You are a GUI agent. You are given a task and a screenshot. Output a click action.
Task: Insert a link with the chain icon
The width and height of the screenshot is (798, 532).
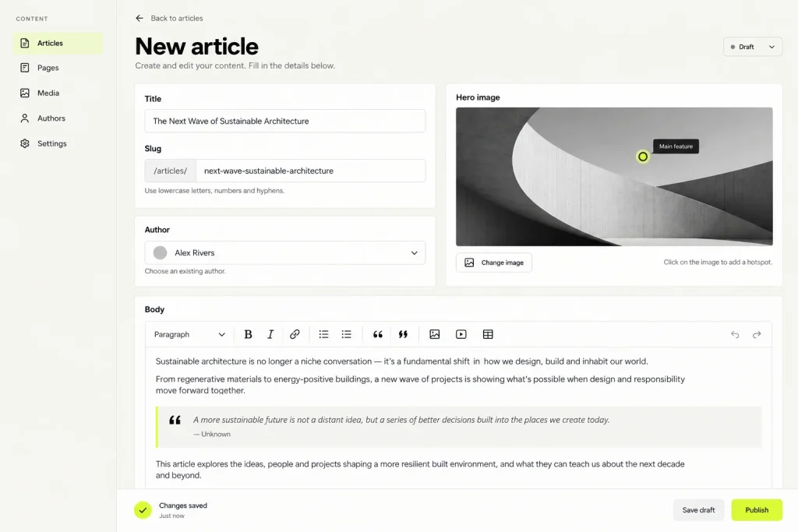coord(295,334)
